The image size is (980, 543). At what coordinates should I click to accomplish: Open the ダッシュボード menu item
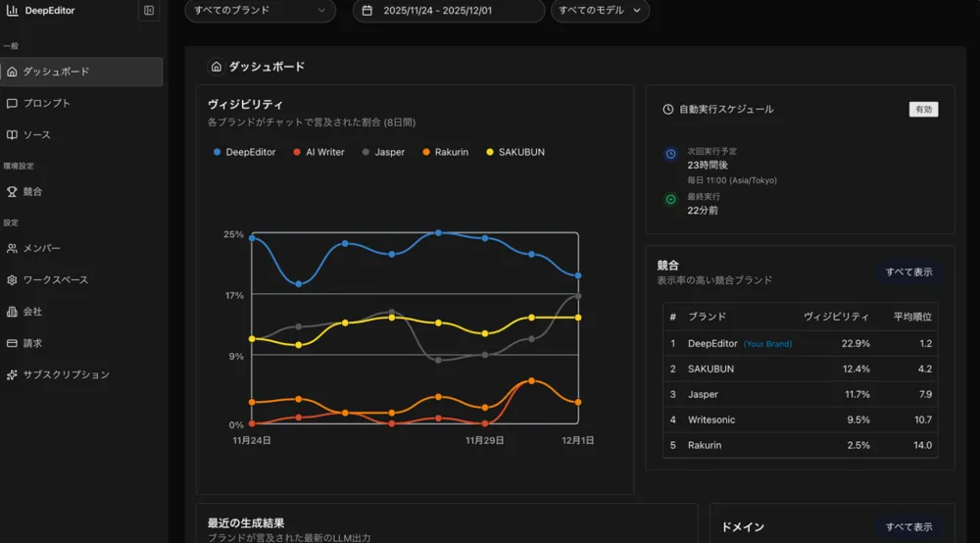pos(81,72)
